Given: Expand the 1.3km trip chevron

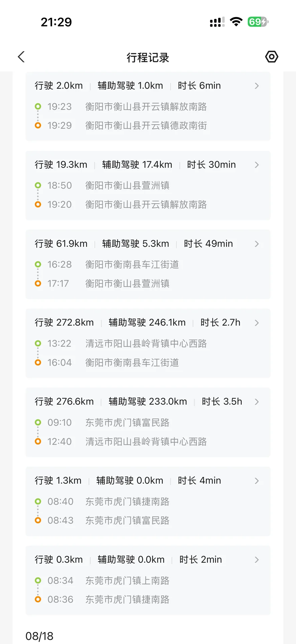Looking at the screenshot, I should [x=257, y=481].
